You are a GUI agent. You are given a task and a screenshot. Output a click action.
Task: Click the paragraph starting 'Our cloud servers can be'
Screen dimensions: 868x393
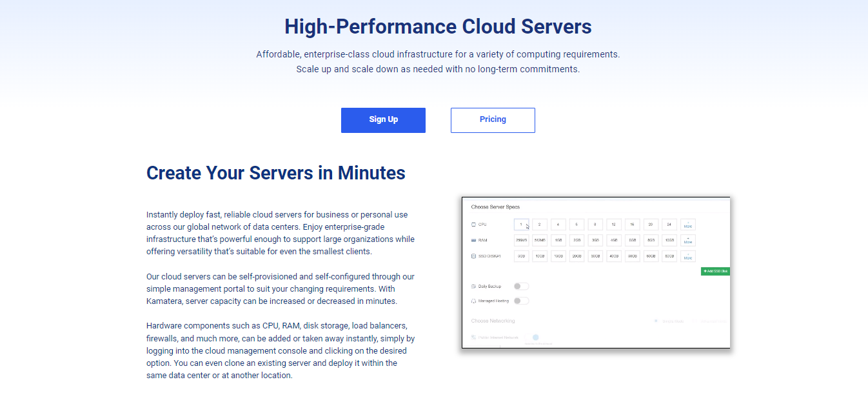coord(281,288)
